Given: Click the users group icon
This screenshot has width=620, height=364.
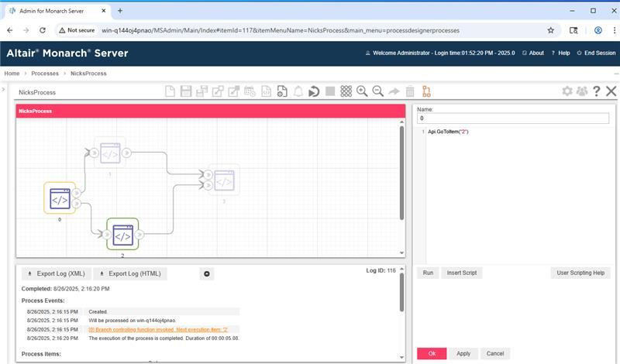Looking at the screenshot, I should [x=582, y=91].
